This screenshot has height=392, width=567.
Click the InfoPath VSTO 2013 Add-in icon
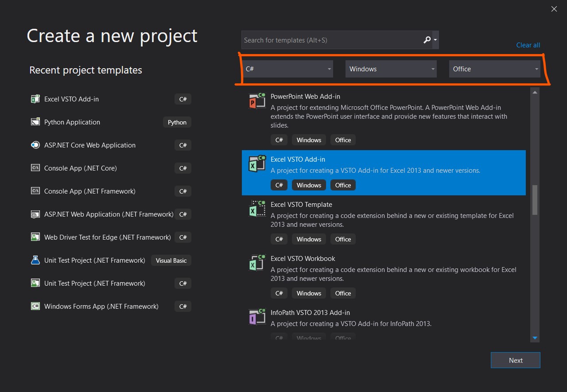(257, 317)
